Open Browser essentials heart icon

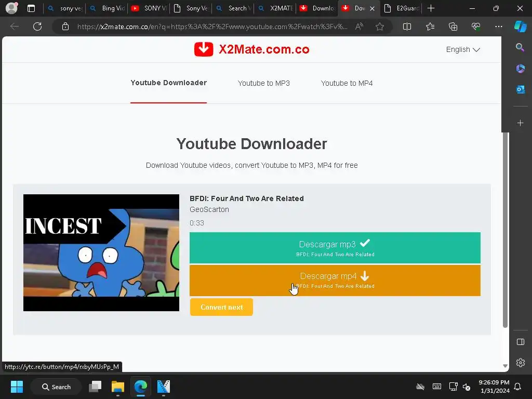pyautogui.click(x=476, y=26)
